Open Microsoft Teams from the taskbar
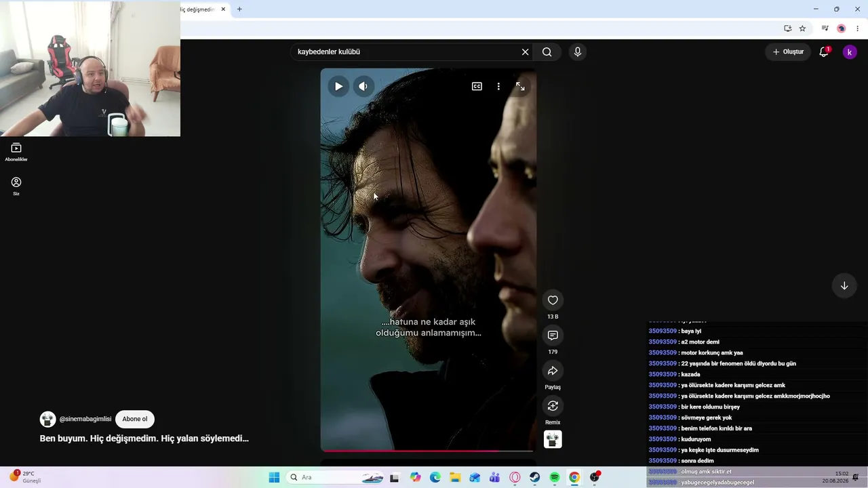The image size is (868, 488). pyautogui.click(x=495, y=477)
